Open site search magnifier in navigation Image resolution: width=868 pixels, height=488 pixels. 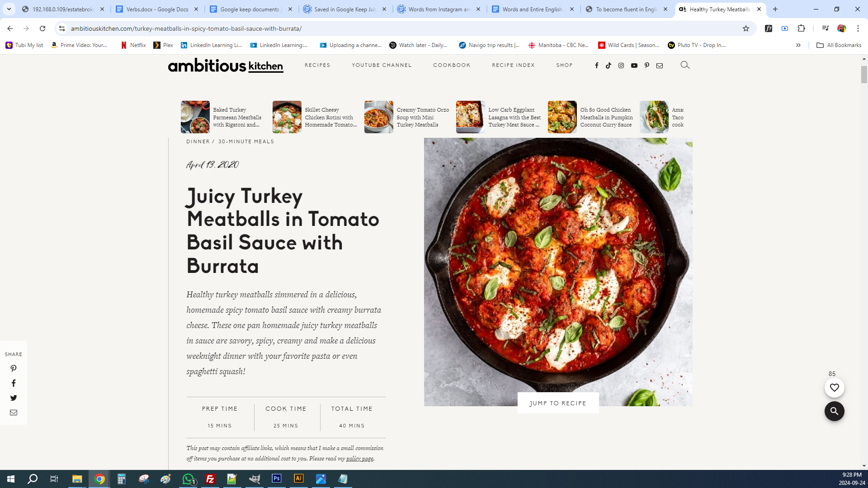point(685,65)
